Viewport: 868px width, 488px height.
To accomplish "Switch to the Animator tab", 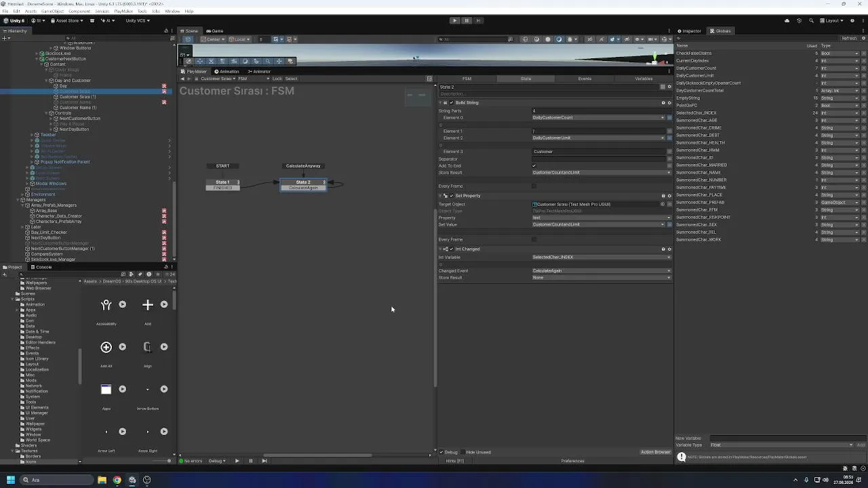I will pos(260,71).
